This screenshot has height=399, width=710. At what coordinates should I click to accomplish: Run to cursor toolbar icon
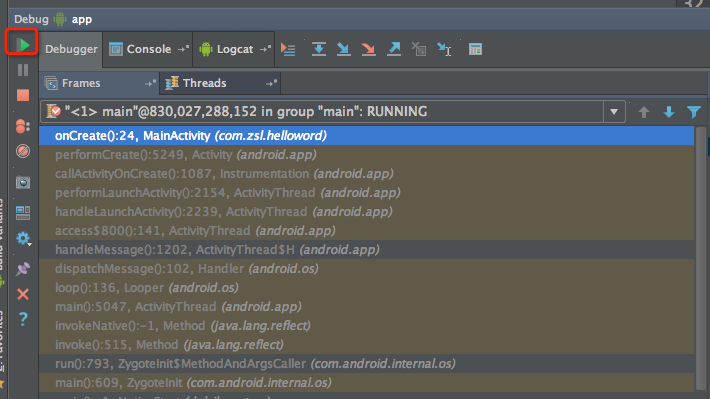[x=444, y=49]
